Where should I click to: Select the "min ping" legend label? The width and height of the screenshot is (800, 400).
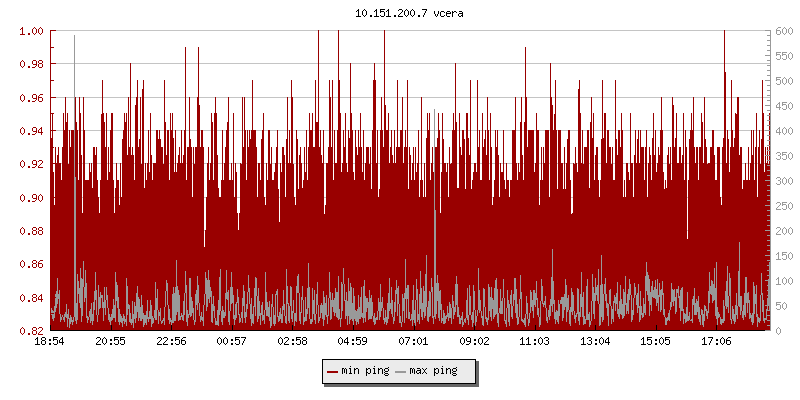tap(365, 371)
